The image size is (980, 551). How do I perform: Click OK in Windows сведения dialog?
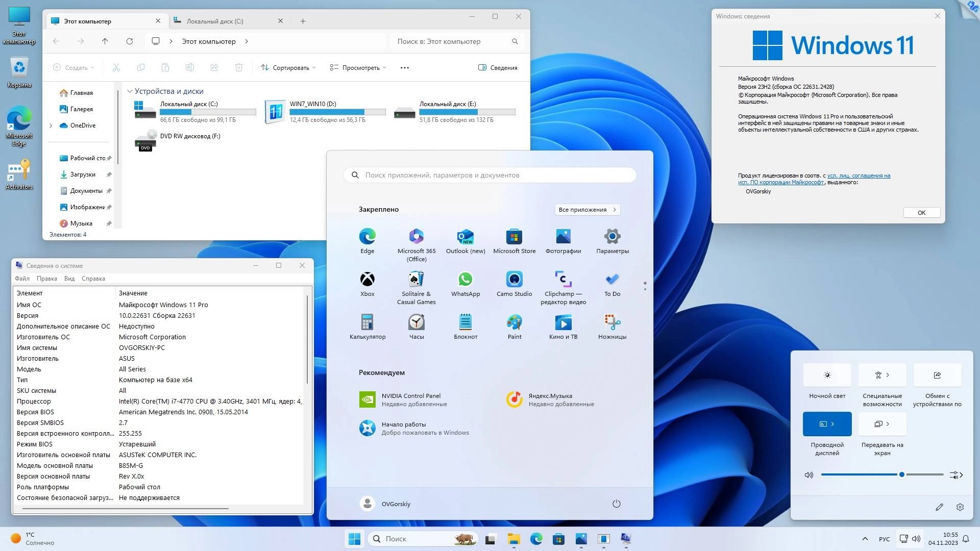pyautogui.click(x=921, y=213)
